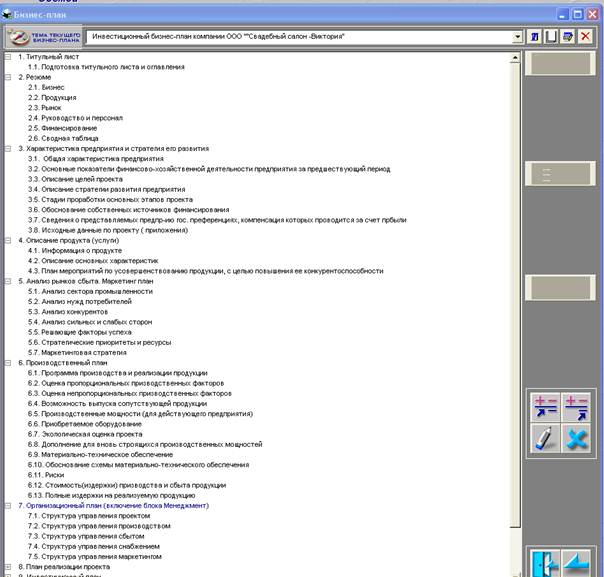Select 4.1. Информация о продукте
Screen dimensions: 604x577
coord(75,251)
